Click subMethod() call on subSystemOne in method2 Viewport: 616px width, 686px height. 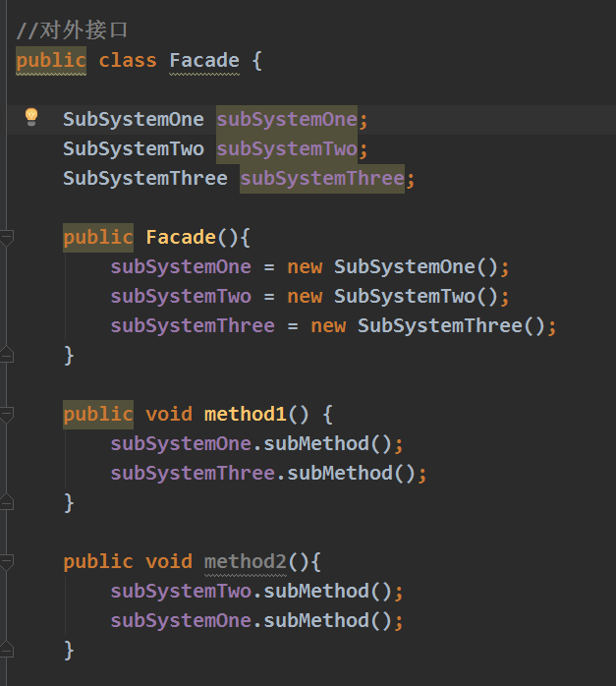pos(327,621)
